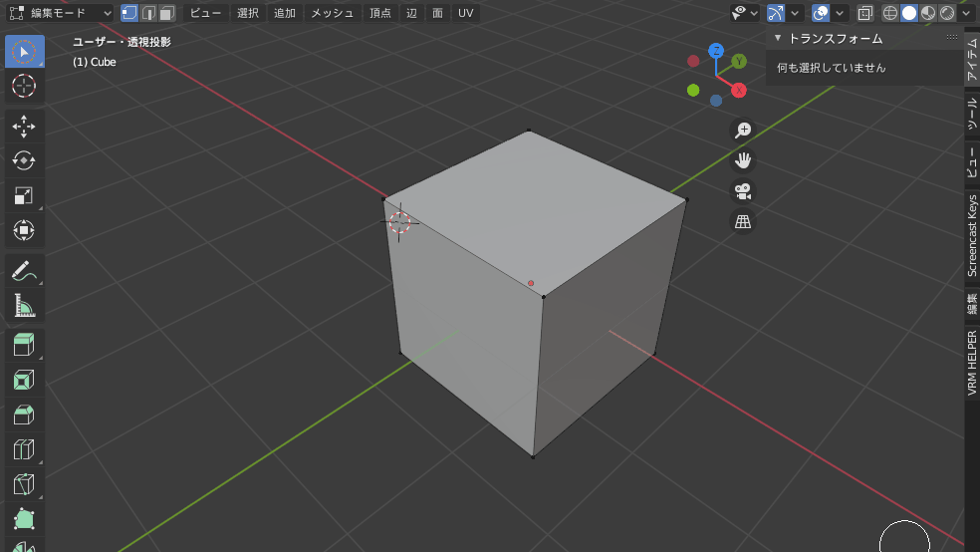
Task: Enable edge select mode
Action: pyautogui.click(x=148, y=13)
